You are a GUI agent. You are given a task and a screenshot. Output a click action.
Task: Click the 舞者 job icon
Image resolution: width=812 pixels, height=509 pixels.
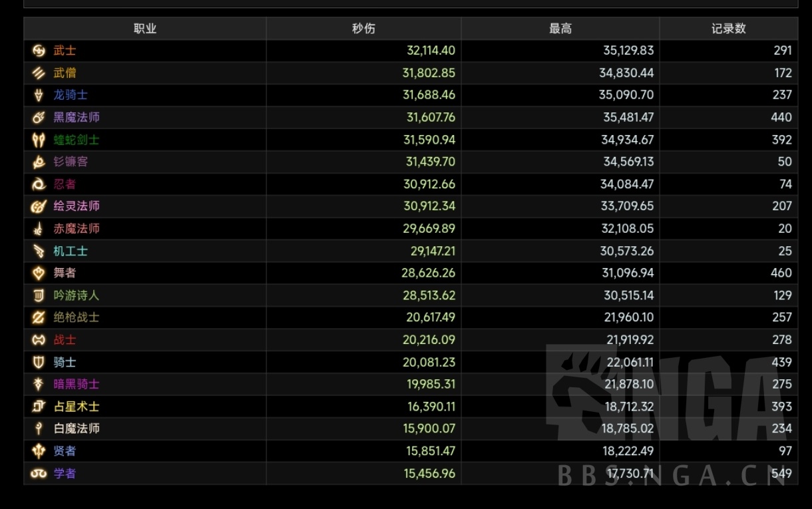(x=39, y=273)
